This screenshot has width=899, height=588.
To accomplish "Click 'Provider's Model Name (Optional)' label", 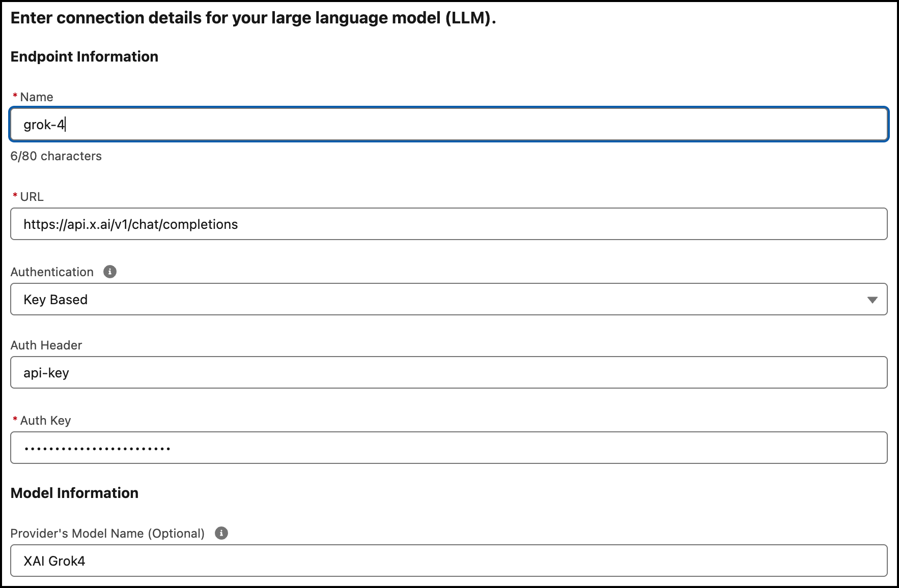I will (x=107, y=534).
